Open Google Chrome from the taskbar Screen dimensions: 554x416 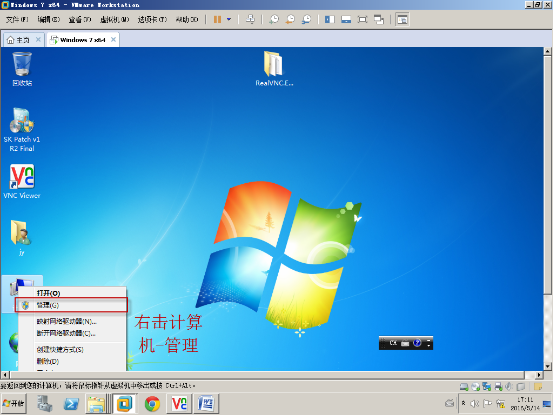click(152, 404)
